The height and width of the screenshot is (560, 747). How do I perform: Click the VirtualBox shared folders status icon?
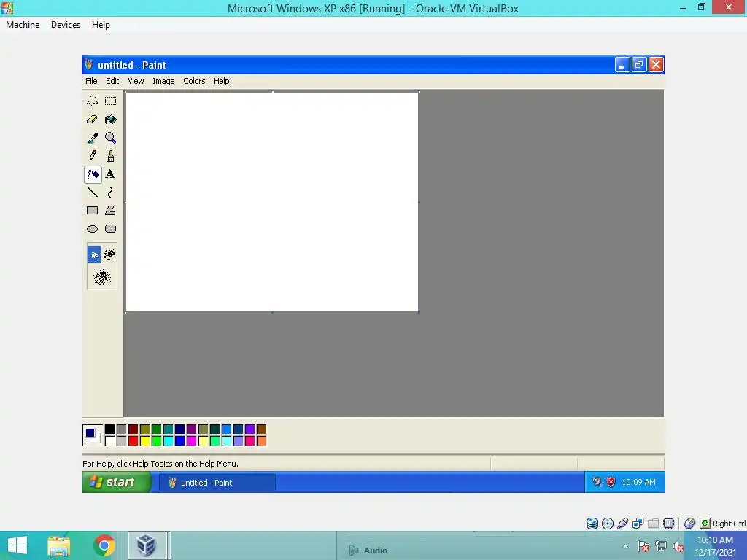pyautogui.click(x=653, y=524)
